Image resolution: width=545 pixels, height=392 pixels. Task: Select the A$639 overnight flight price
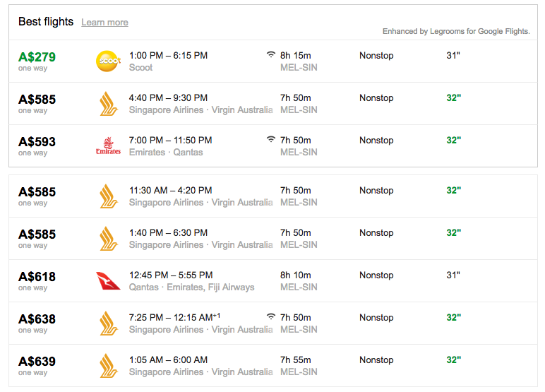click(x=37, y=362)
